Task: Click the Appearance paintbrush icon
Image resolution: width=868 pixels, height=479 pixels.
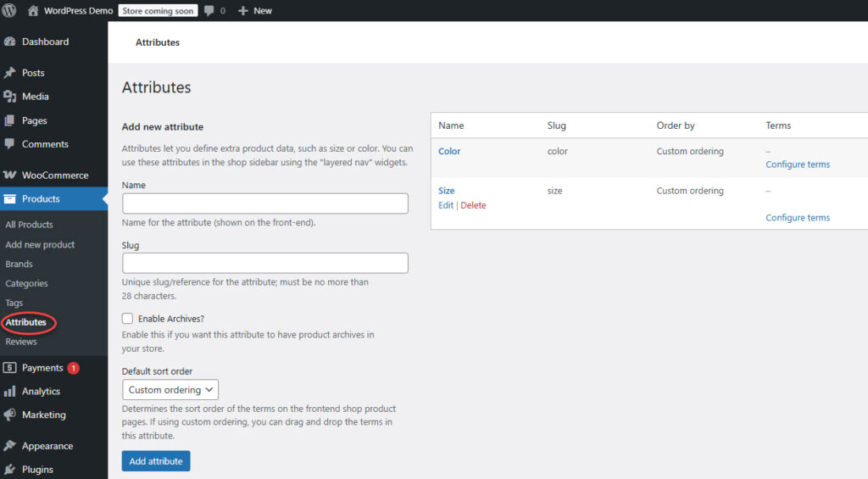Action: pyautogui.click(x=9, y=446)
